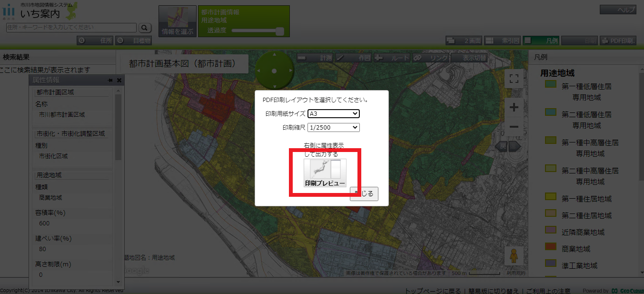The width and height of the screenshot is (644, 294).
Task: Expand 情報を選ぶ information selector
Action: (177, 21)
